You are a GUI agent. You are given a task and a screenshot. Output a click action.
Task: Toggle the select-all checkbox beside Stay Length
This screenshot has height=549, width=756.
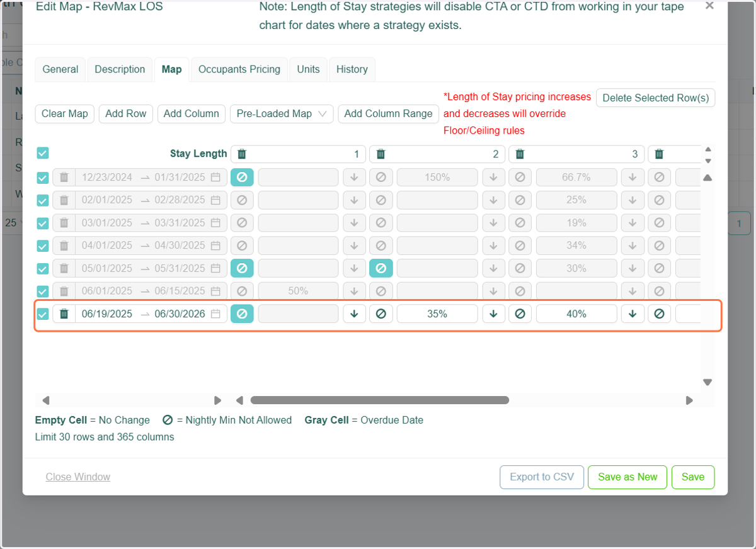[x=43, y=153]
